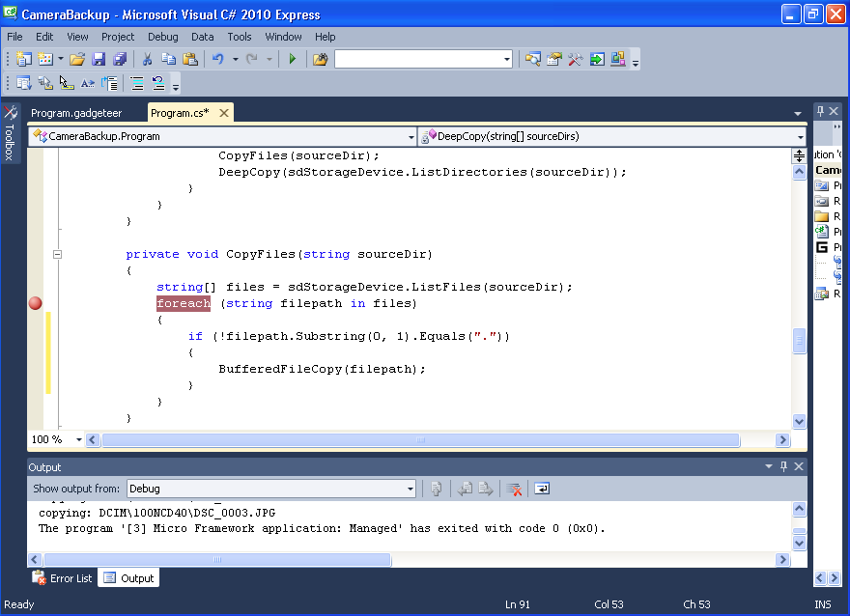Click the code editor vertical scrollbar thumb
Viewport: 850px width, 616px height.
click(x=799, y=340)
